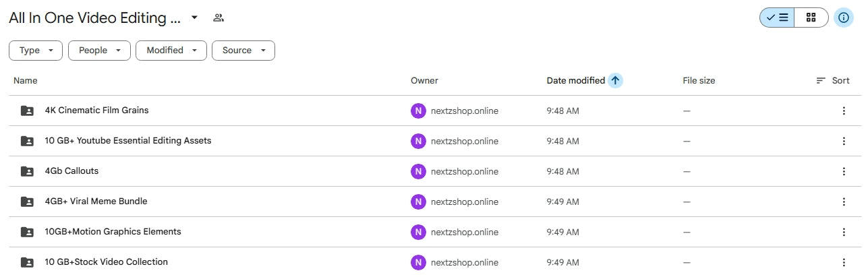This screenshot has height=277, width=868.
Task: Expand the Type filter dropdown
Action: (x=36, y=51)
